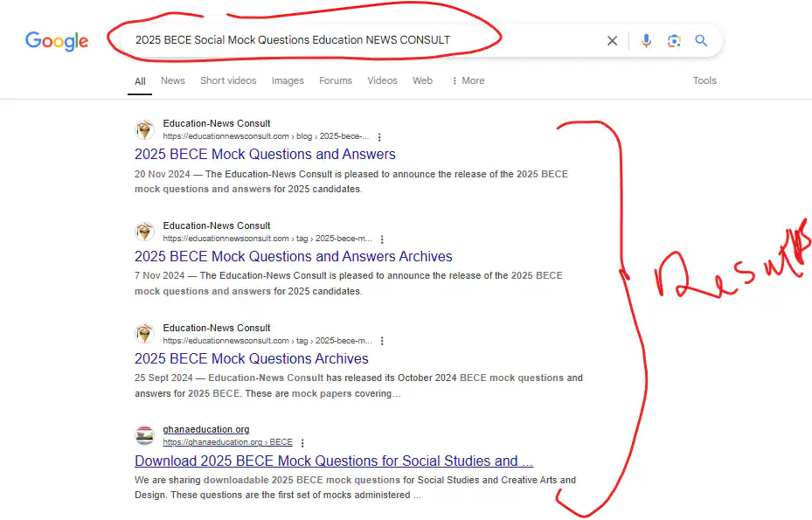
Task: Open the Tools filter options
Action: coord(704,80)
